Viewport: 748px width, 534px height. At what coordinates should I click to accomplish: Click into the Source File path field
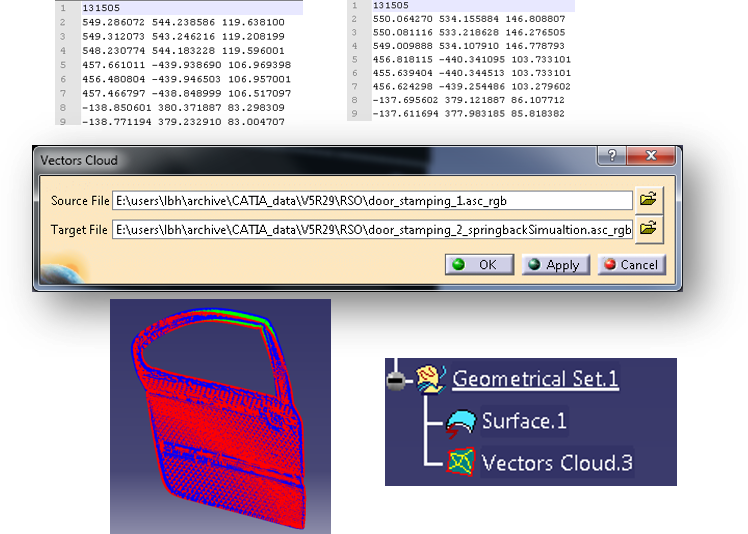point(372,201)
